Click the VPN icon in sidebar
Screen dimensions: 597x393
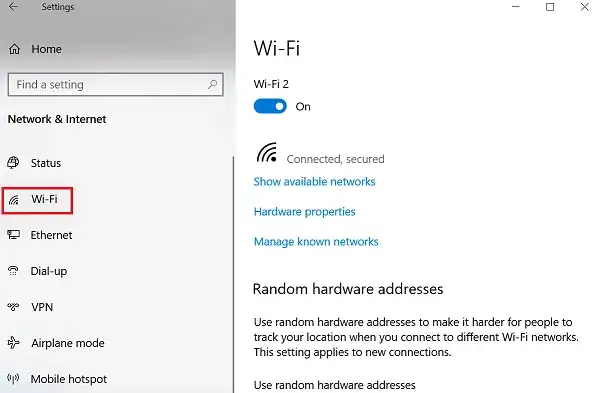click(x=13, y=307)
